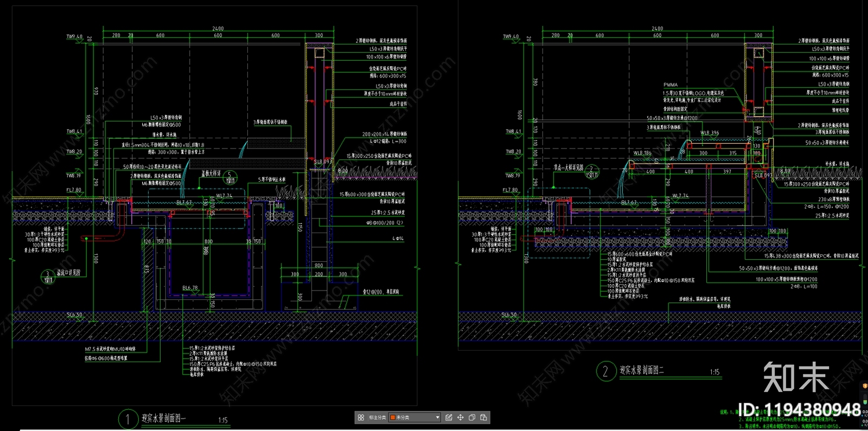Select the 盖板大样详 callout text

212,173
